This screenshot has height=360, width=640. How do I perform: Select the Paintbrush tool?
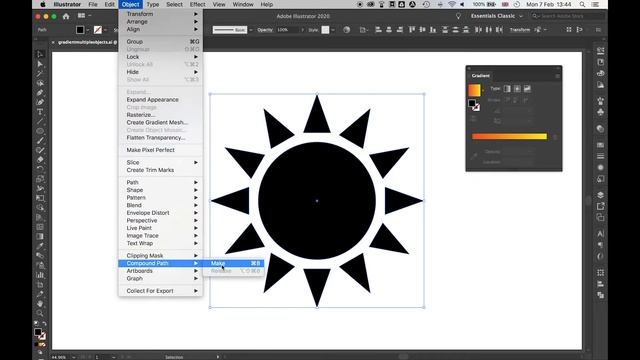click(x=40, y=141)
